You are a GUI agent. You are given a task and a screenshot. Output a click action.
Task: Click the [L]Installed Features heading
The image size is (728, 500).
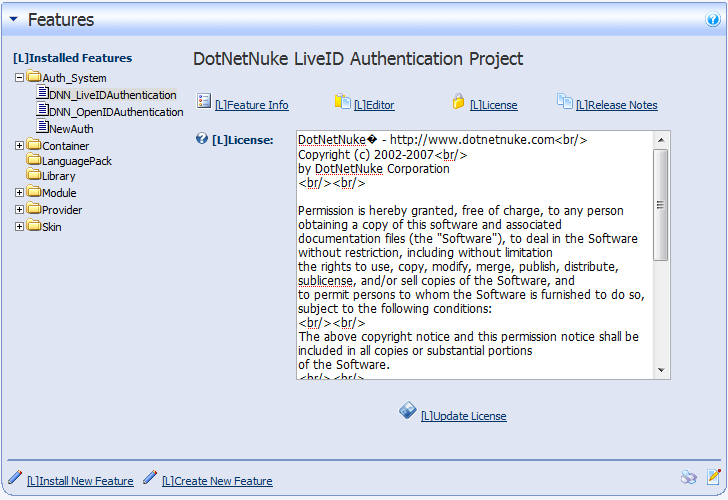72,58
